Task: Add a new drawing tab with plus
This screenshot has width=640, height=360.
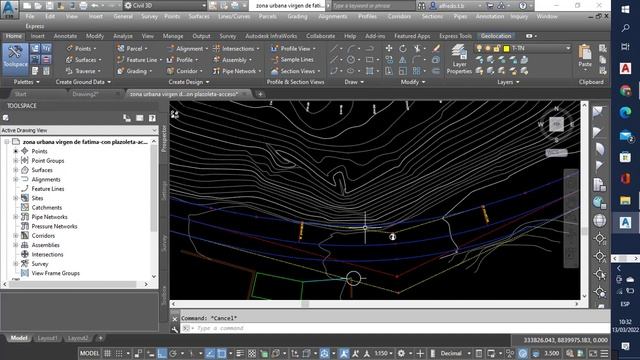Action: point(260,94)
